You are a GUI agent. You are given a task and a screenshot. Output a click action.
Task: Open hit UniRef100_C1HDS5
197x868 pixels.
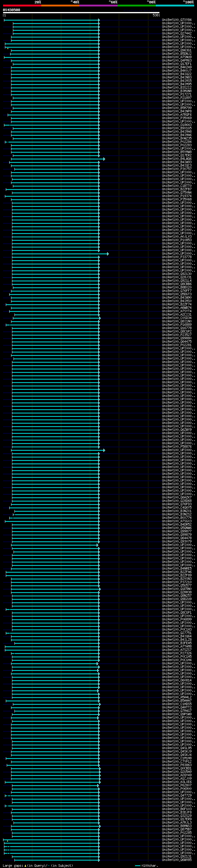pos(177,704)
